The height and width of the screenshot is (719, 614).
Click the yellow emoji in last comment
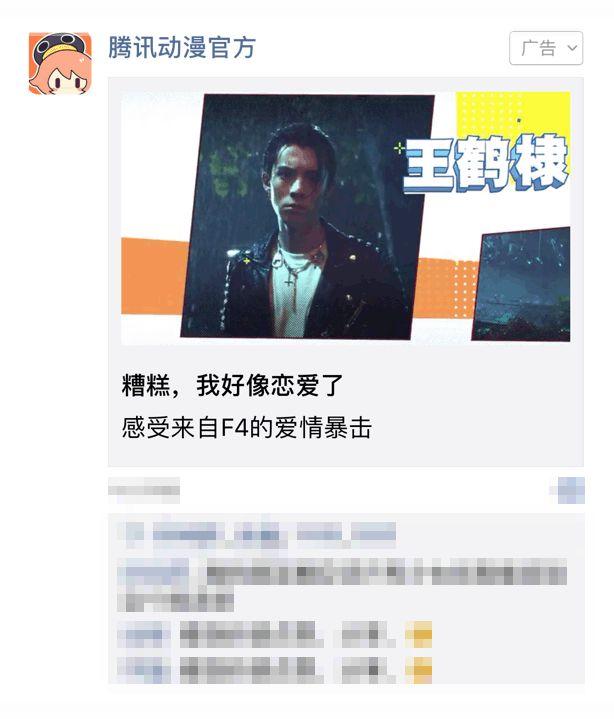pos(419,670)
